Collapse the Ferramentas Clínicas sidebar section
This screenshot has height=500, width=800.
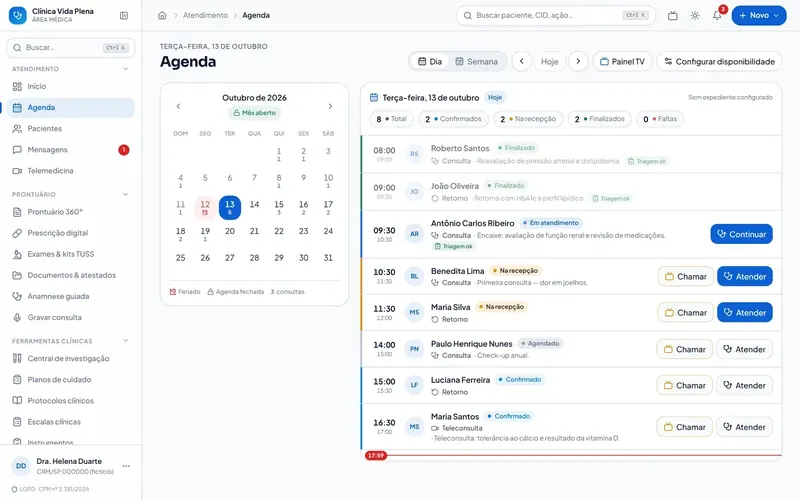pyautogui.click(x=126, y=341)
